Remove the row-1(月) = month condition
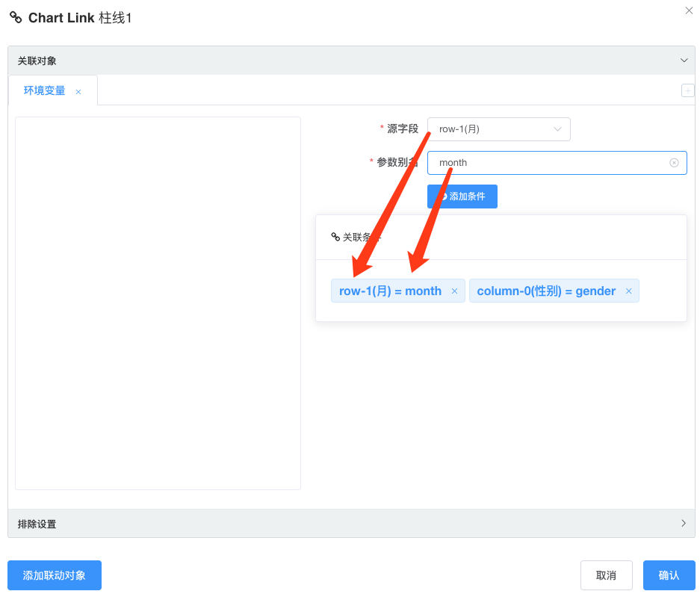Viewport: 700px width, 594px height. click(x=454, y=291)
